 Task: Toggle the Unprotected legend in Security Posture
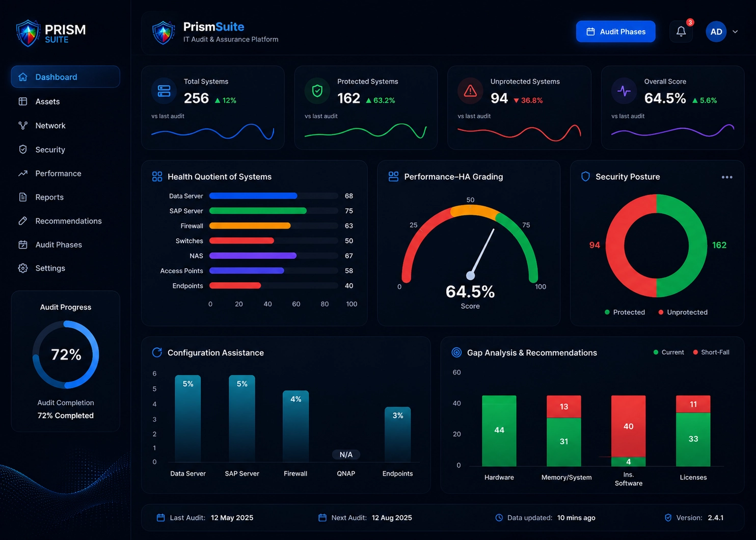pos(683,312)
